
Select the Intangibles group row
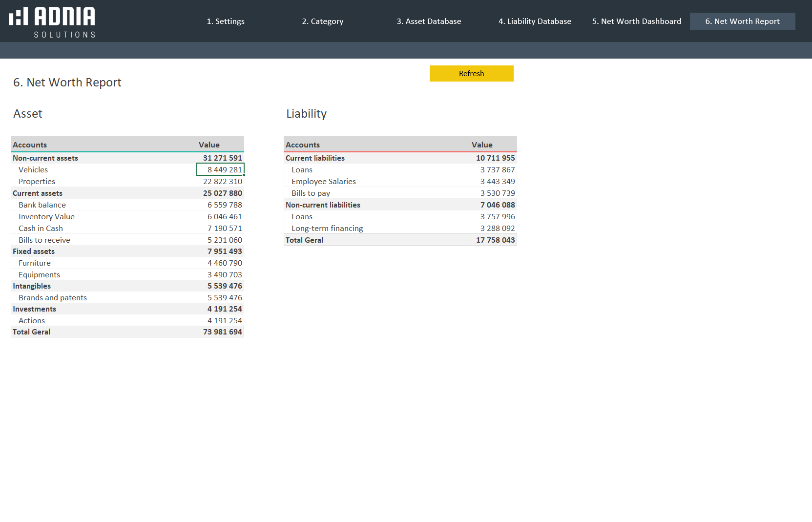[x=32, y=286]
